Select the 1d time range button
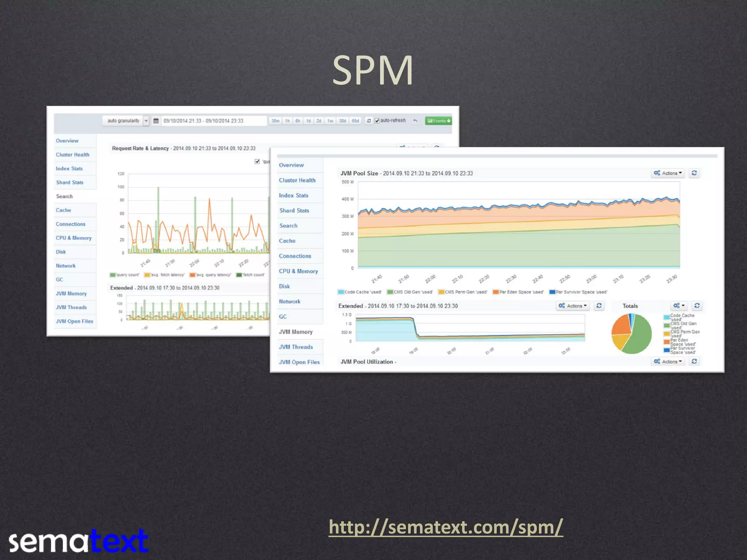 coord(309,121)
